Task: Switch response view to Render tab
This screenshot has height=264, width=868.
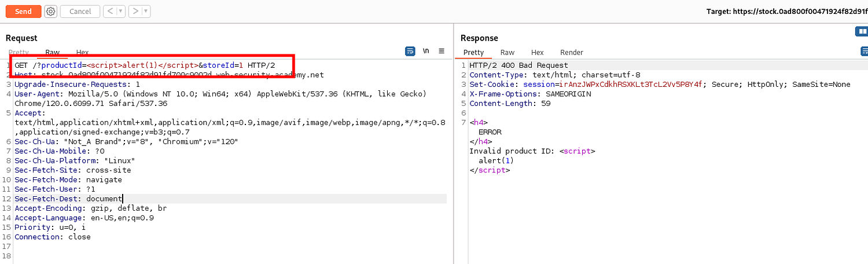Action: pyautogui.click(x=571, y=53)
